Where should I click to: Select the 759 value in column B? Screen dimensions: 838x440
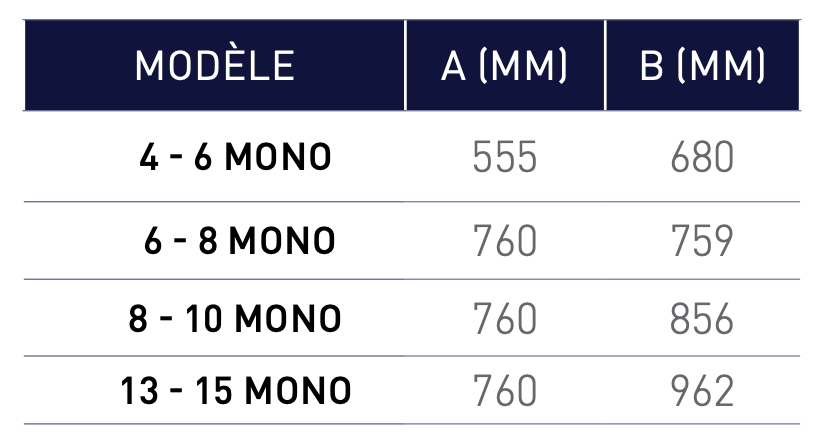point(702,241)
